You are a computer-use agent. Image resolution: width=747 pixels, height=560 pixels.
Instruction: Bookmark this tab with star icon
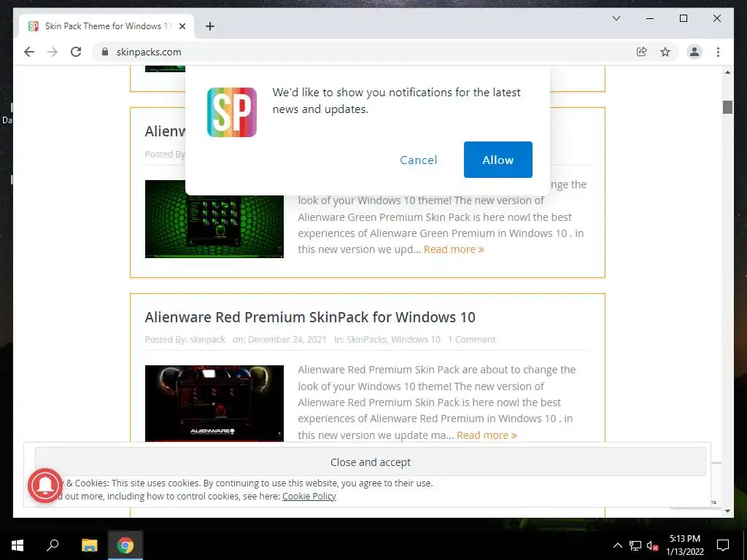click(x=665, y=52)
